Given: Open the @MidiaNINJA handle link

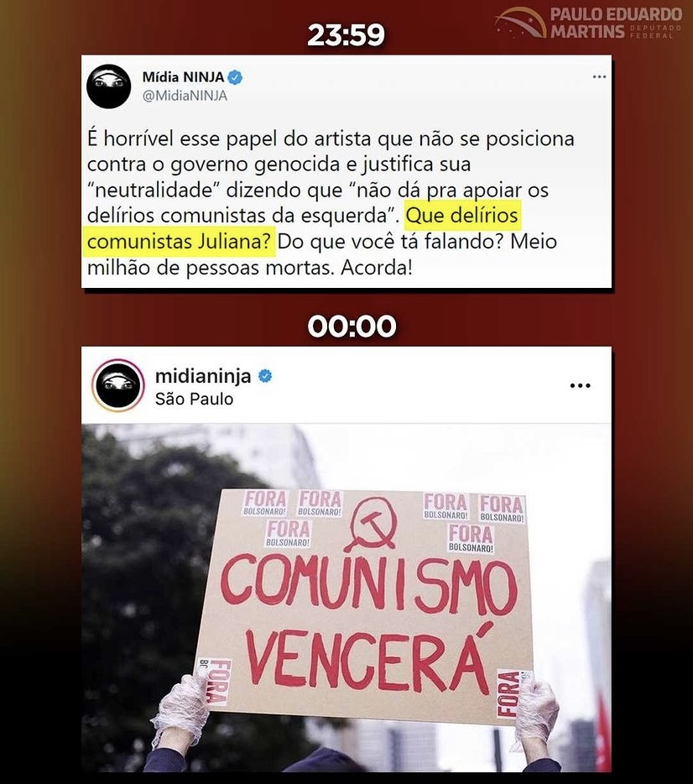Looking at the screenshot, I should (185, 96).
